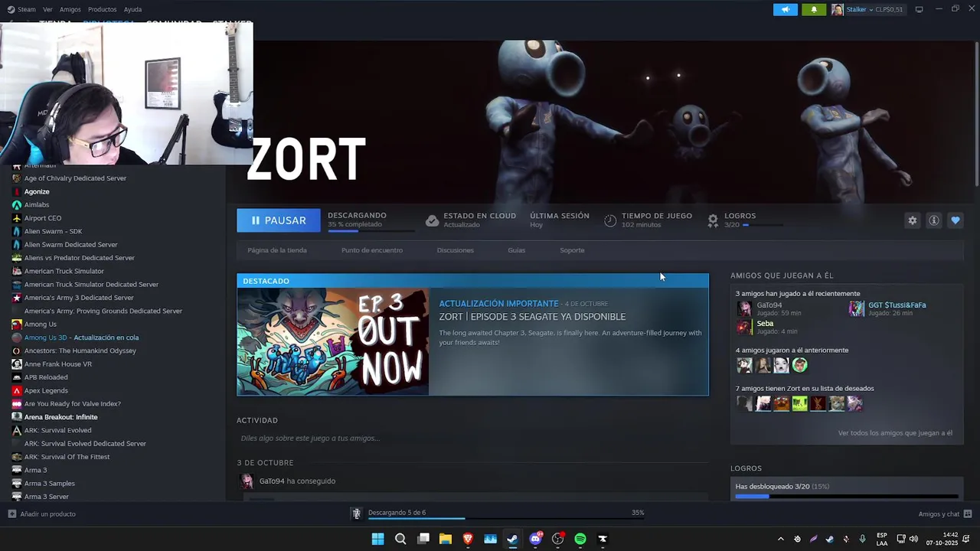980x551 pixels.
Task: Click the activity status input field
Action: 472,439
